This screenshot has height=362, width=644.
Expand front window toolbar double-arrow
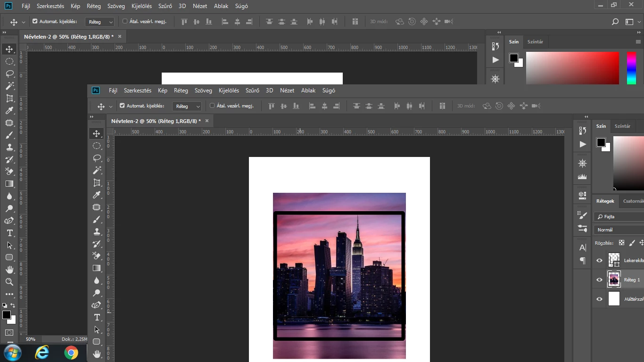click(x=91, y=116)
